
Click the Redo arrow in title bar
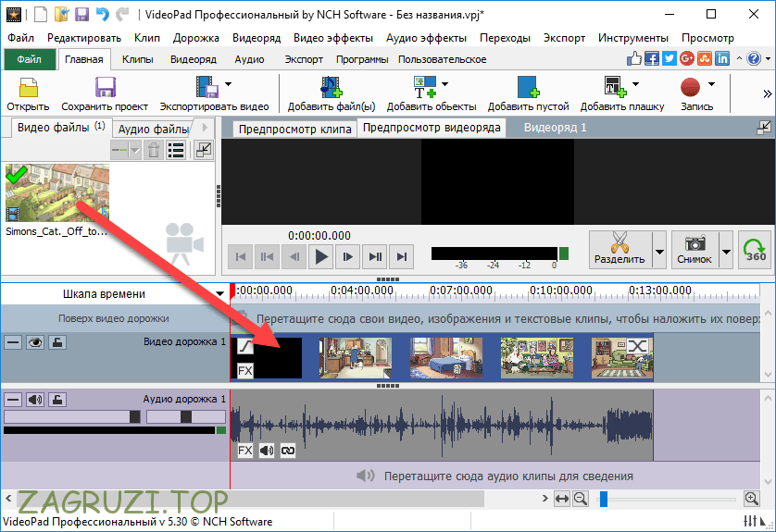tap(122, 14)
